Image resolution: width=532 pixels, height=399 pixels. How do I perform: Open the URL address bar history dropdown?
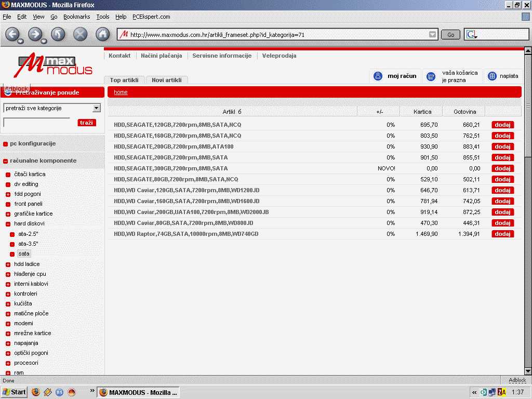433,35
